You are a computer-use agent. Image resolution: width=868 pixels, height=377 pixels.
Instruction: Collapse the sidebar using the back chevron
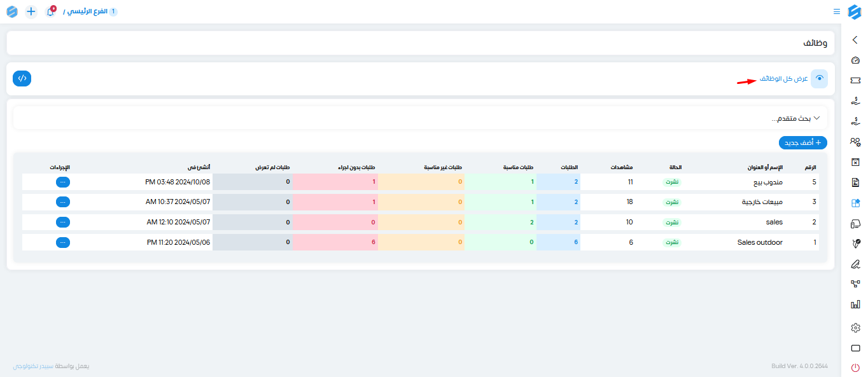[855, 40]
